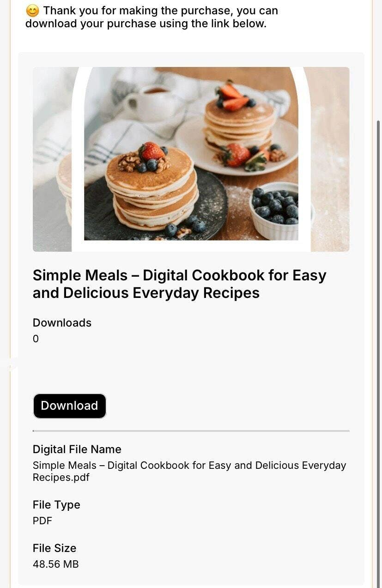Click the PDF file type value
Screen dimensions: 382x588
42,521
